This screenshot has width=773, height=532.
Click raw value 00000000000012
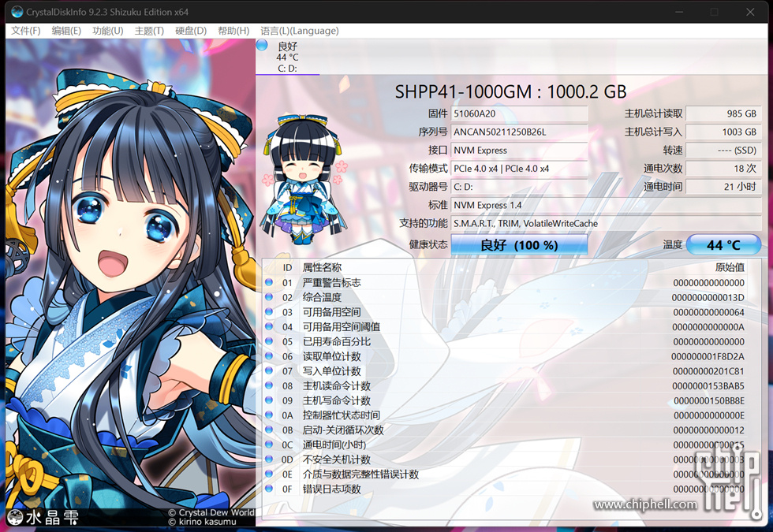[x=709, y=430]
